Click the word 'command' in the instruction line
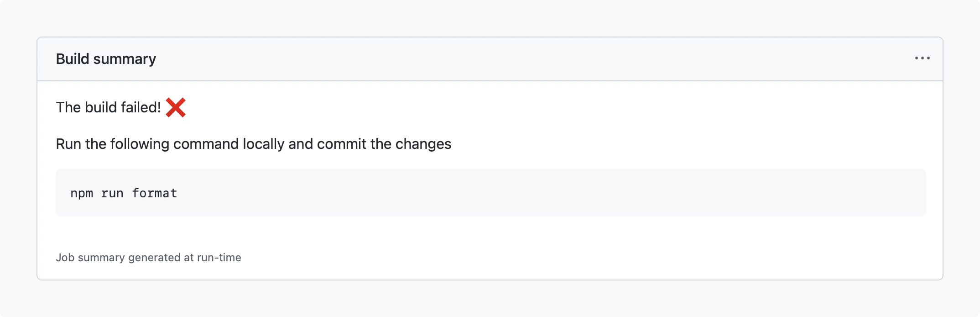The width and height of the screenshot is (980, 317). click(x=206, y=144)
